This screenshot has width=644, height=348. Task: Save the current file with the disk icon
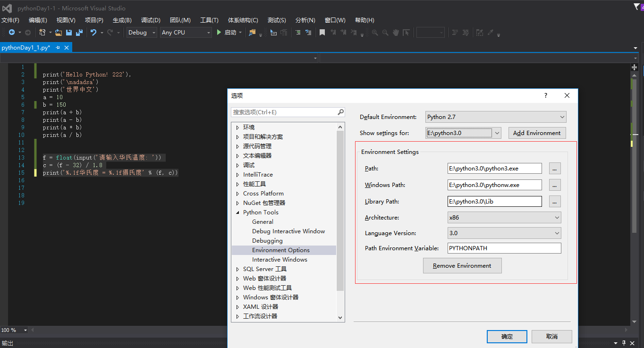(68, 32)
